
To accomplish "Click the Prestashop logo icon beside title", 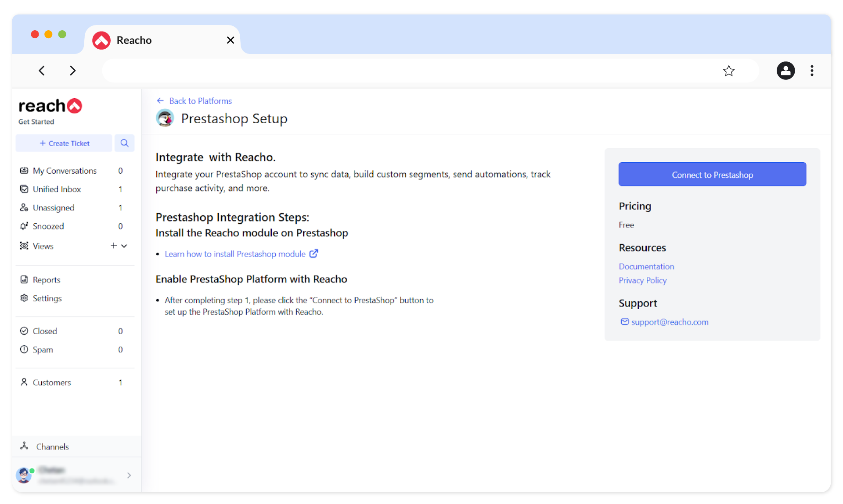I will tap(165, 118).
